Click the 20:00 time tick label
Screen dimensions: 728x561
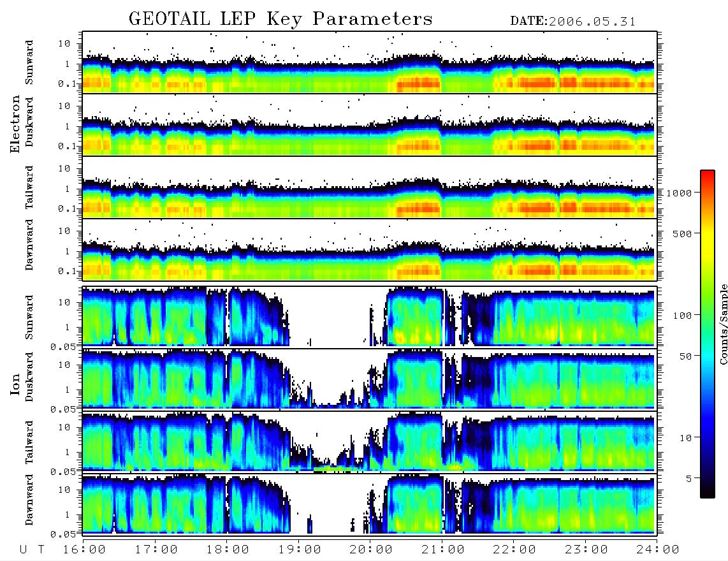click(x=371, y=550)
